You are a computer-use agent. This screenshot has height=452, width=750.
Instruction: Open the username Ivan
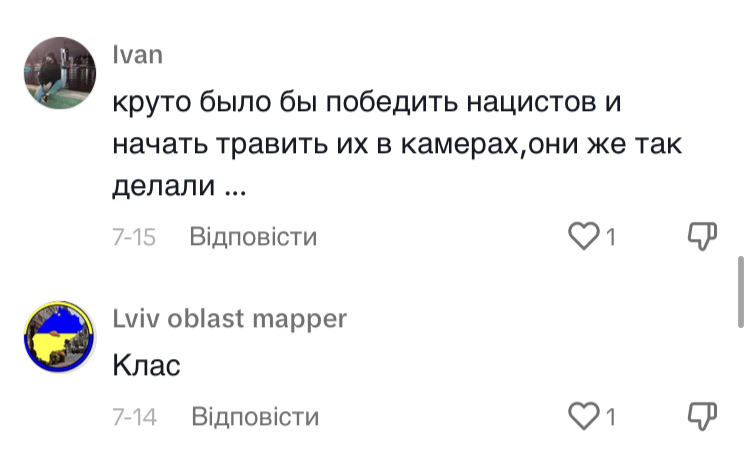point(137,54)
